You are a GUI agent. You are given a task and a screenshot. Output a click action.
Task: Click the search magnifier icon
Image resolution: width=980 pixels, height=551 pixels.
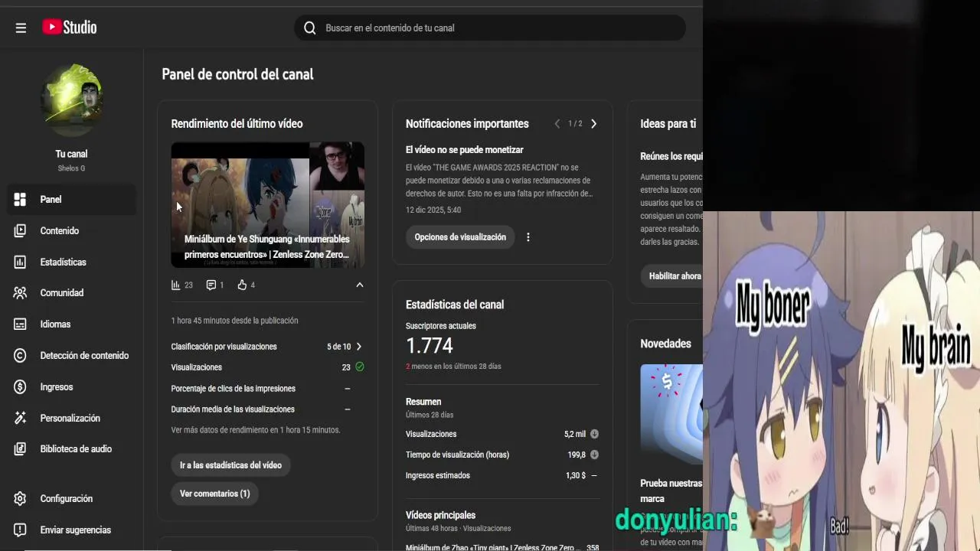[309, 28]
